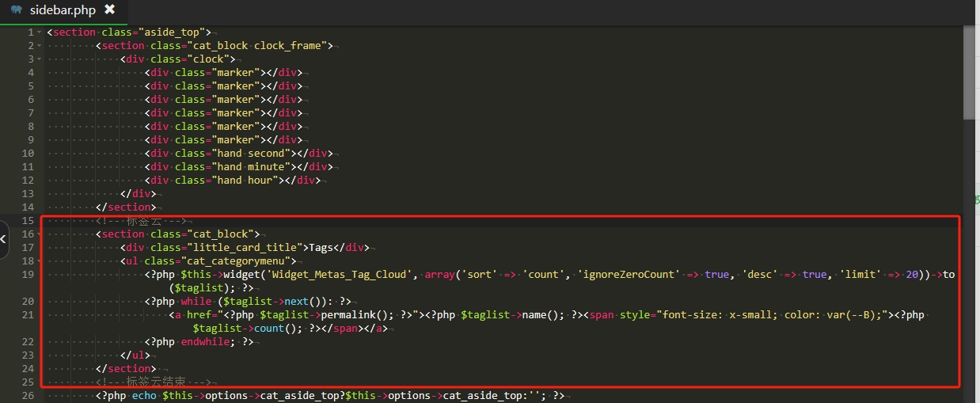Image resolution: width=980 pixels, height=403 pixels.
Task: Click the 标签云 comment on line 15
Action: pos(142,221)
